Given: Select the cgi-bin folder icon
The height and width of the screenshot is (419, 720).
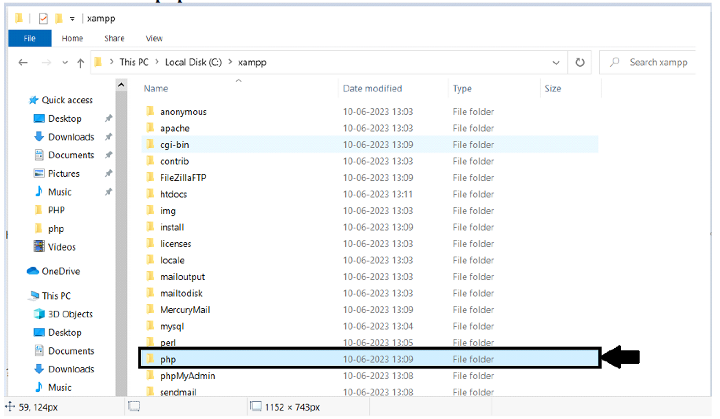Looking at the screenshot, I should (x=150, y=144).
